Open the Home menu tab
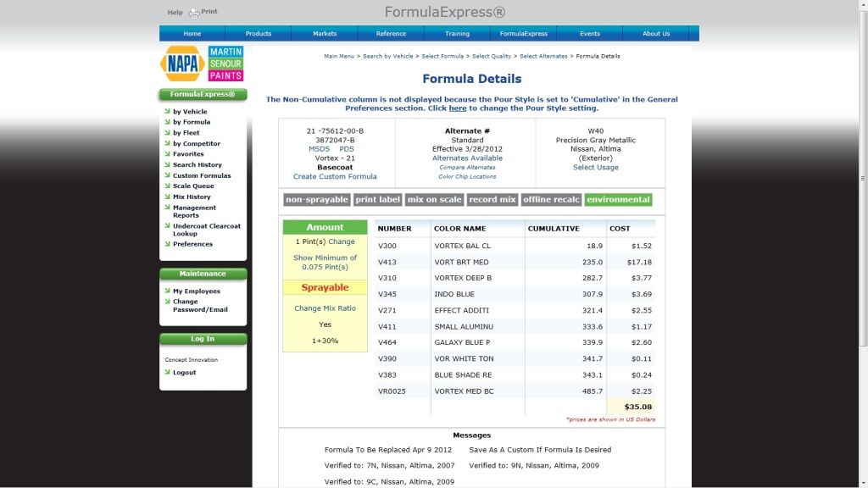This screenshot has width=868, height=488. click(192, 33)
